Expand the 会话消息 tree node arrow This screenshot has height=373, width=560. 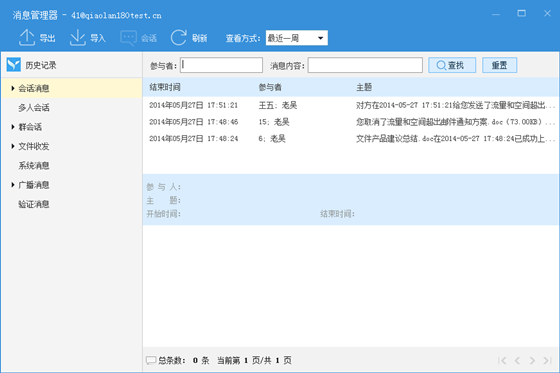tap(12, 88)
